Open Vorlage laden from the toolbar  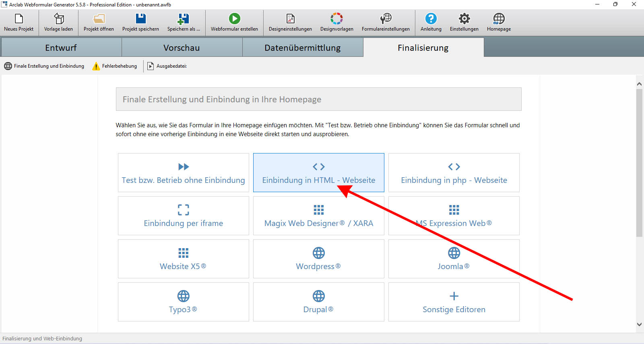(59, 19)
